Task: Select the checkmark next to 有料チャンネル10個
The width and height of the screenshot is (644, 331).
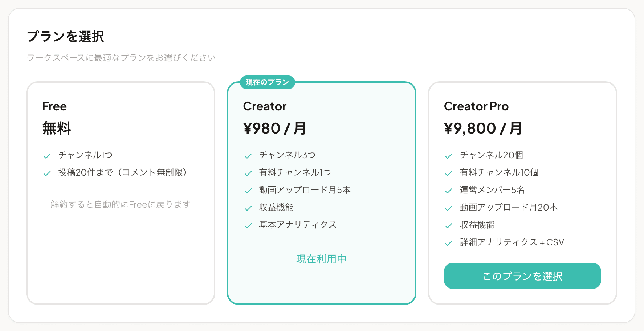Action: coord(449,173)
